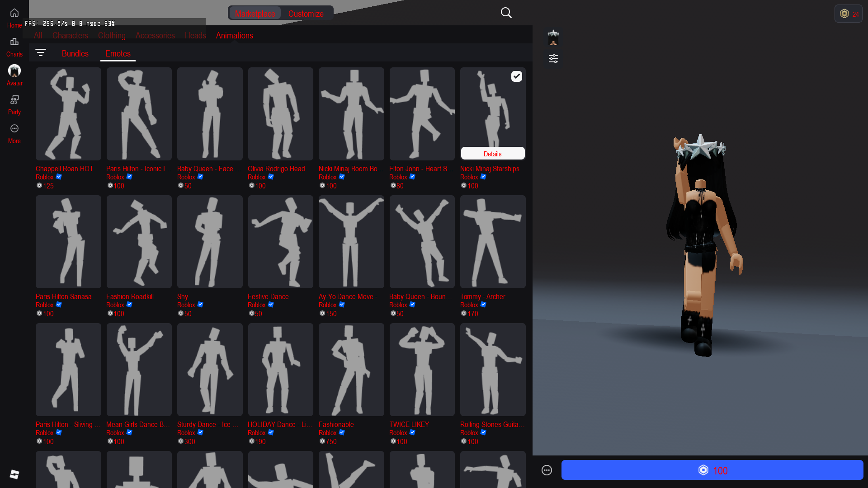
Task: Open the Accessories category tab
Action: [x=155, y=35]
